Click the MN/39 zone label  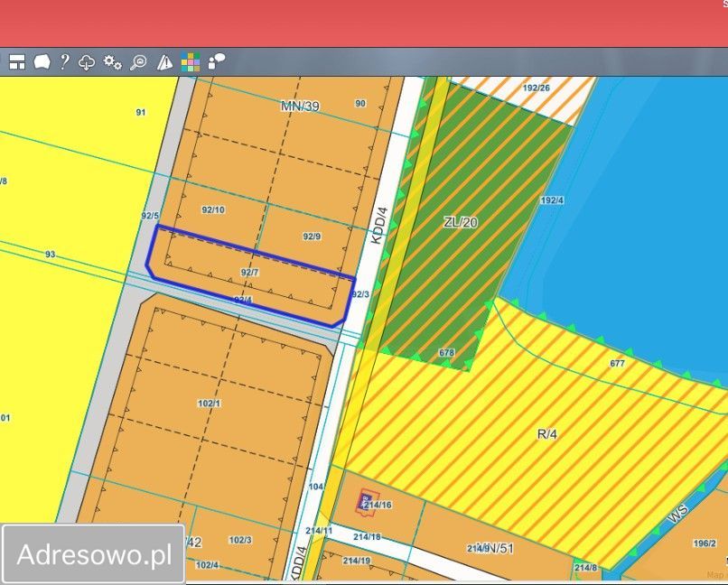(x=300, y=107)
